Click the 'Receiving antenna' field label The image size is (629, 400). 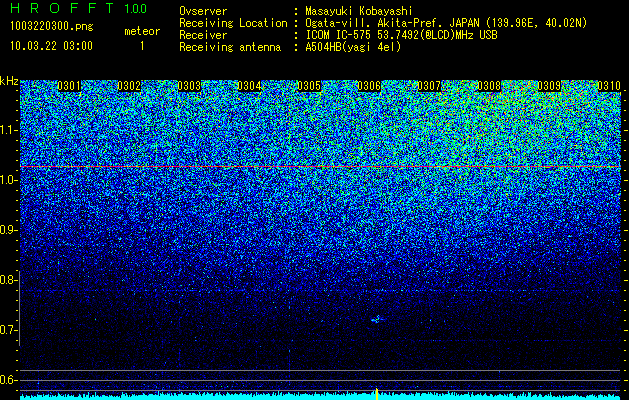coord(230,47)
